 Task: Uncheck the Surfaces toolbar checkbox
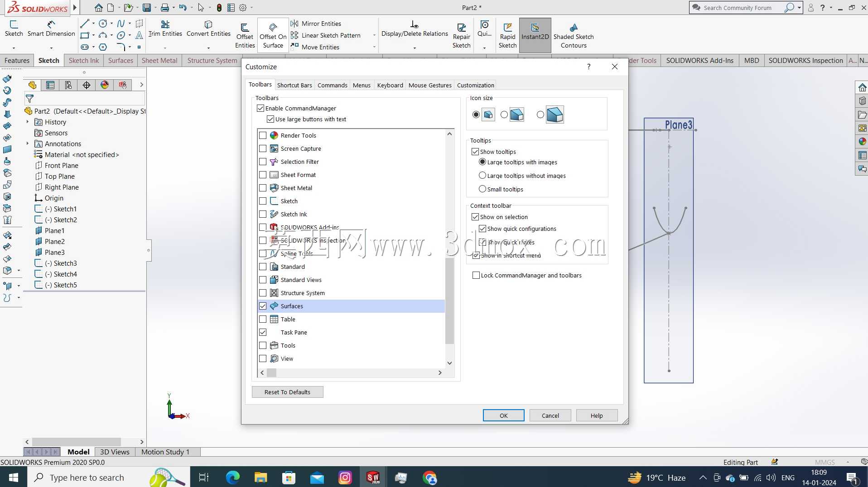[263, 306]
